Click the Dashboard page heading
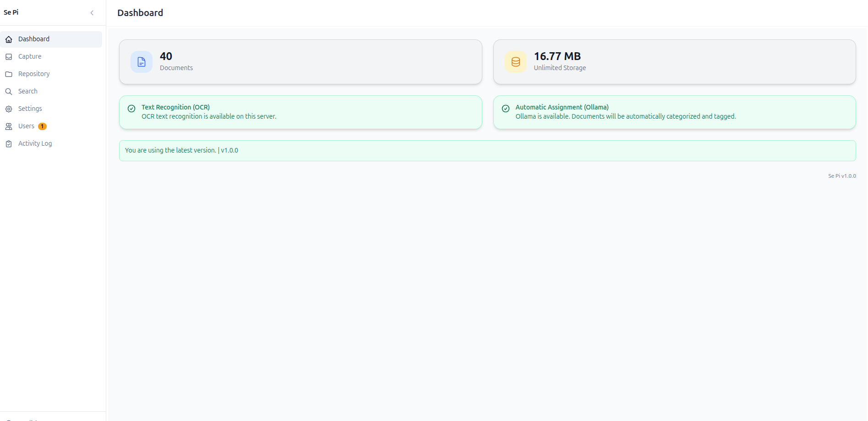The width and height of the screenshot is (868, 421). pyautogui.click(x=140, y=13)
